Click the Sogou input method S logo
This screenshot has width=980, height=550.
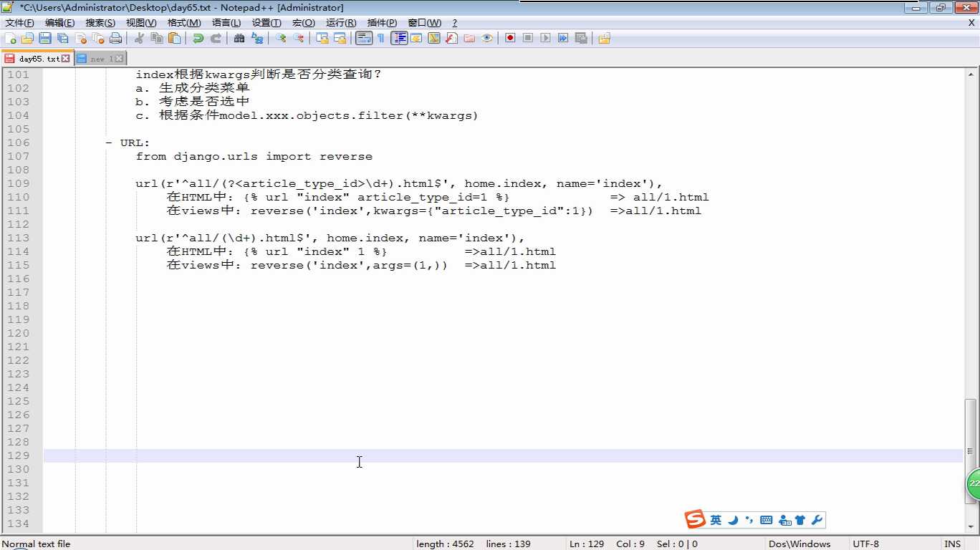(x=695, y=520)
